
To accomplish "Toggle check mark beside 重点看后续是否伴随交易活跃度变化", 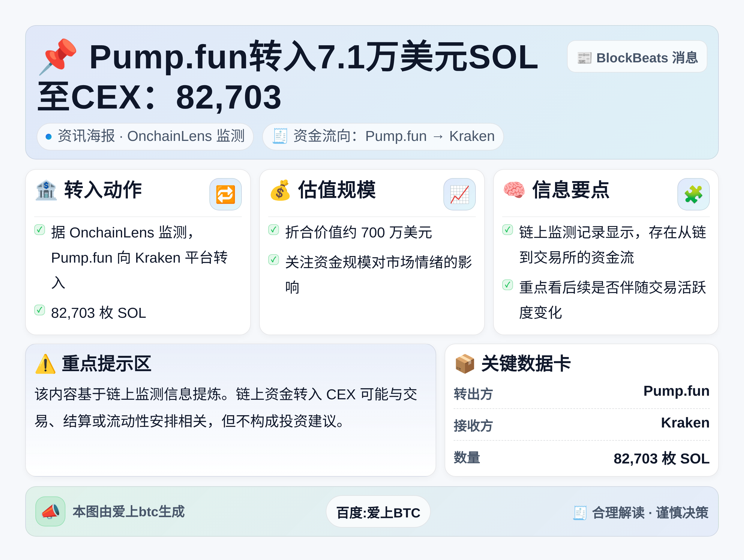I will coord(508,285).
